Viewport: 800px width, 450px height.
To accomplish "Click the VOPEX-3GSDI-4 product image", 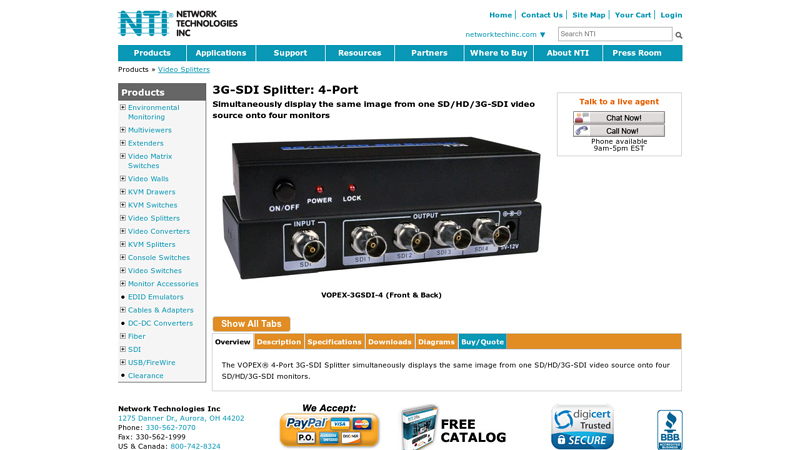I will coord(381,208).
